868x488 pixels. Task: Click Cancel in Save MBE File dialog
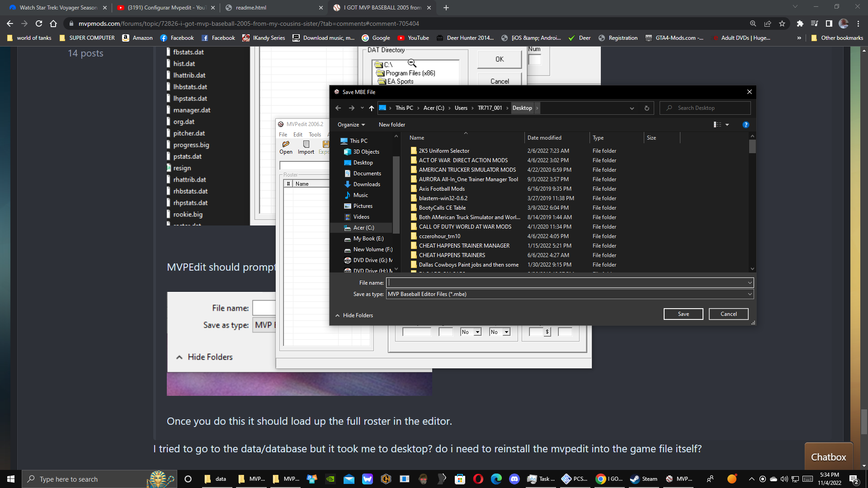pos(729,314)
